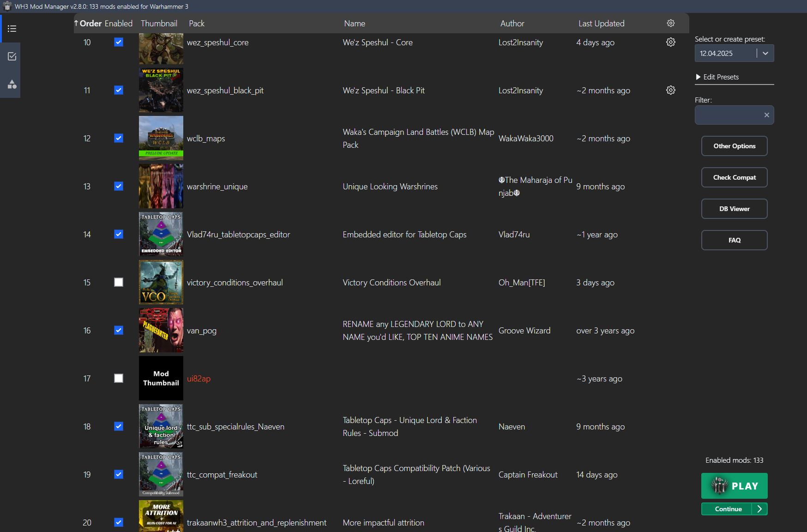Sort by the Last Updated column header
Screen dimensions: 807x532
[x=602, y=24]
